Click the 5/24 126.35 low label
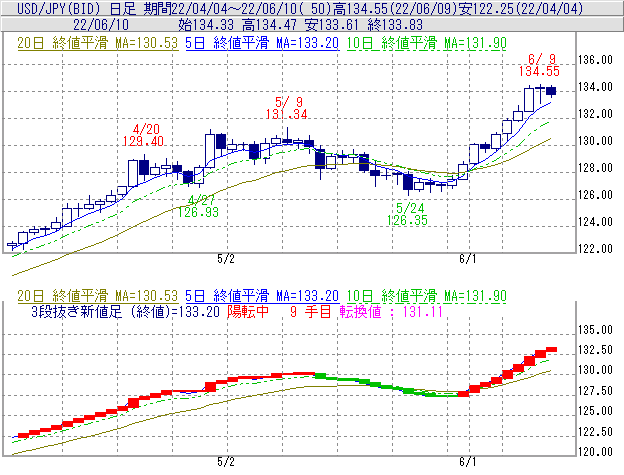Image resolution: width=624 pixels, height=475 pixels. 408,214
